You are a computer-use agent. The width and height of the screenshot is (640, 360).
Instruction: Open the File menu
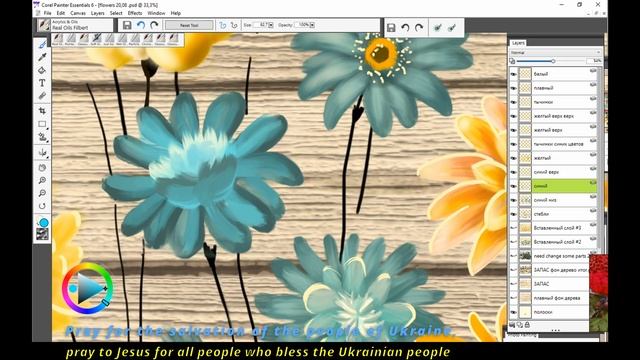coord(48,13)
